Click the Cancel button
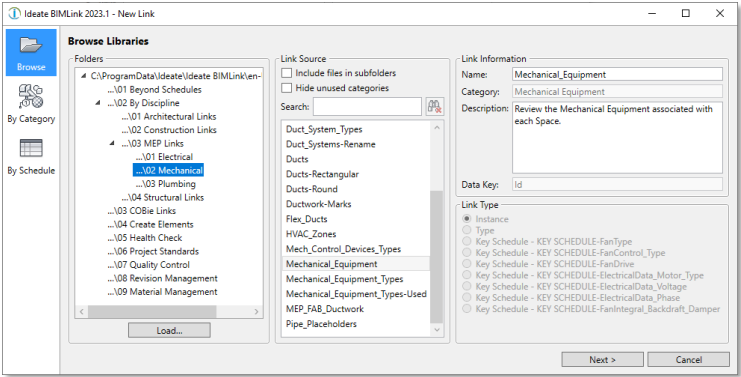Viewport: 741px width, 377px height. coord(689,360)
